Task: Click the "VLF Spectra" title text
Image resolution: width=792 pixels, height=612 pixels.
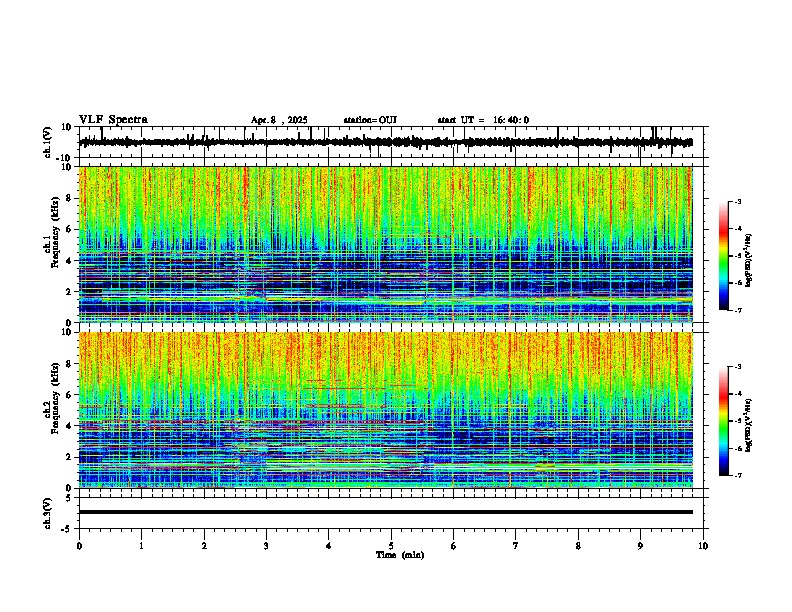Action: click(x=113, y=120)
